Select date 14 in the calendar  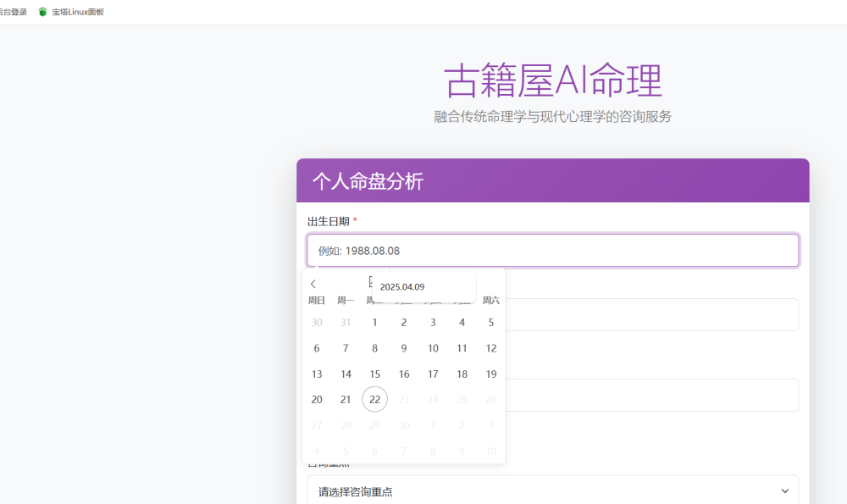click(x=346, y=374)
